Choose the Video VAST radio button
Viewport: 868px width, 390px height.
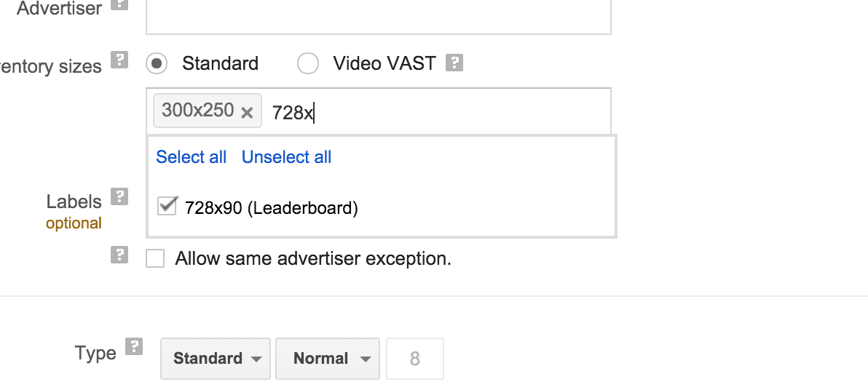click(308, 64)
